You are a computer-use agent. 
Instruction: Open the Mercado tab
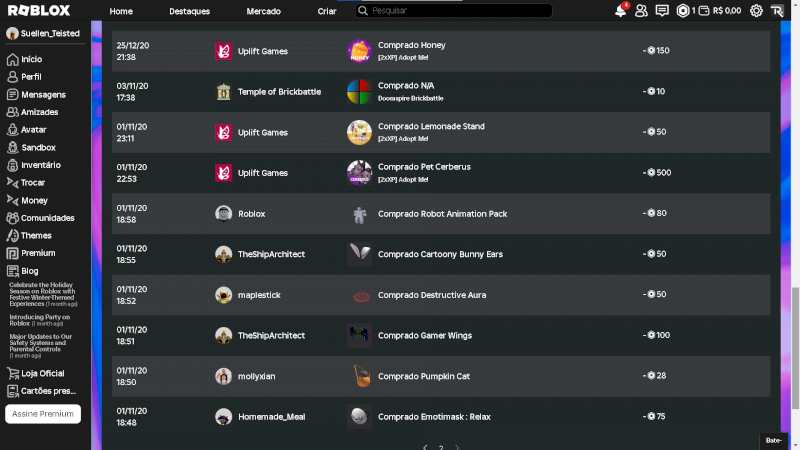263,11
